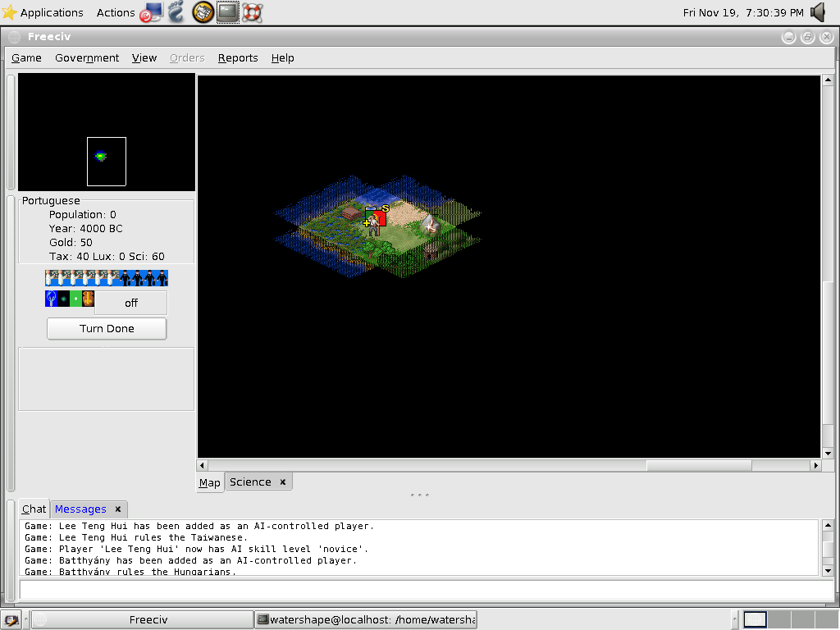This screenshot has width=840, height=630.
Task: Click the chat log scroll up arrow
Action: pyautogui.click(x=828, y=525)
